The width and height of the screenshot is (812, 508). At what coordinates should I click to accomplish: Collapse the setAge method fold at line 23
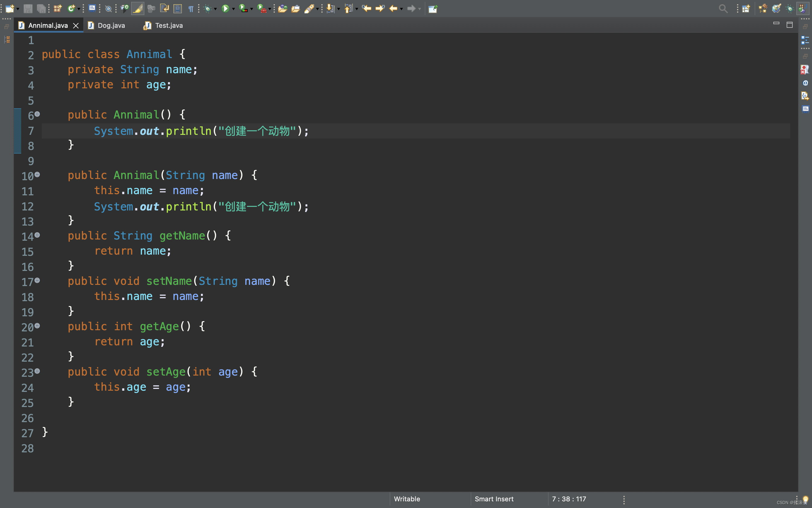[x=37, y=371]
